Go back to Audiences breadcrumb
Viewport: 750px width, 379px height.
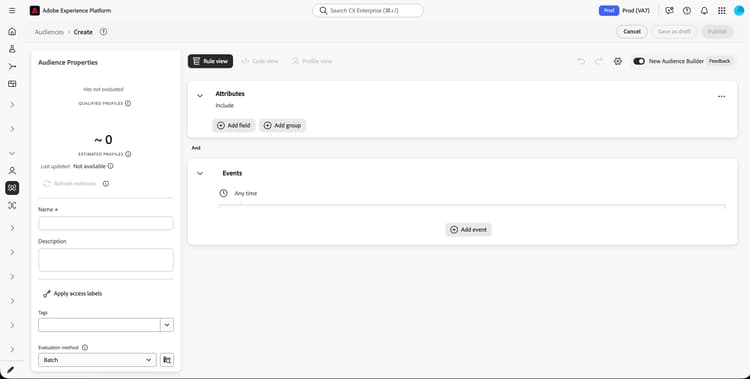coord(49,32)
